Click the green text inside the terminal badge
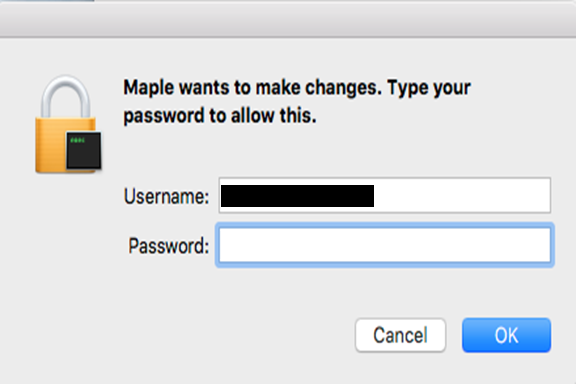This screenshot has width=576, height=384. click(78, 140)
